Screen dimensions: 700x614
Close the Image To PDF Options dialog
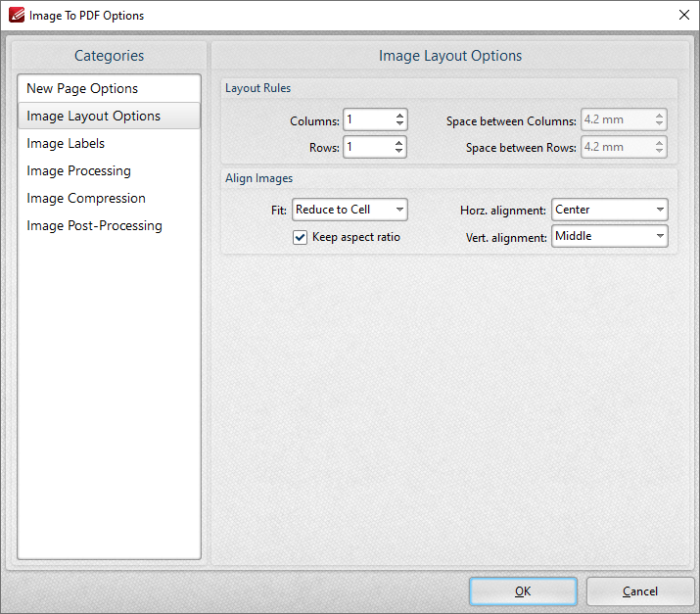tap(684, 15)
